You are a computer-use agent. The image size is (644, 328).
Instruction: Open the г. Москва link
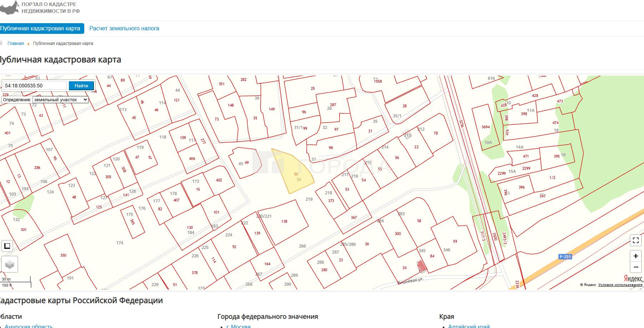pyautogui.click(x=238, y=326)
